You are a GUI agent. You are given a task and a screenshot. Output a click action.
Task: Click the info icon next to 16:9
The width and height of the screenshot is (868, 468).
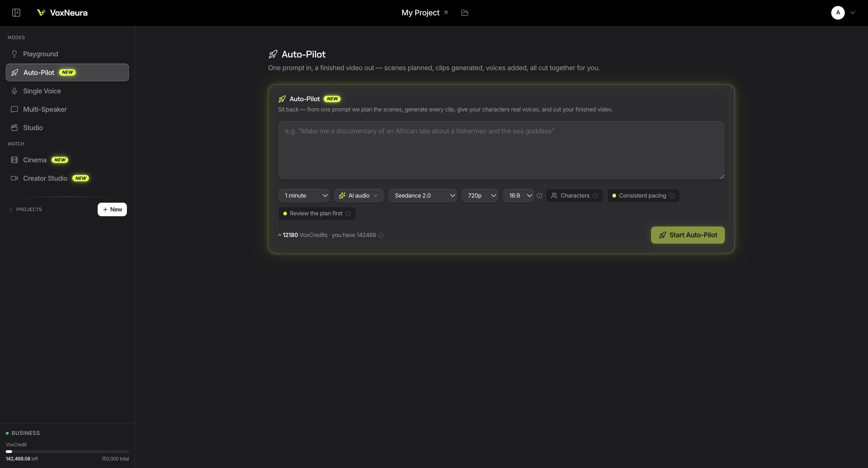coord(539,196)
